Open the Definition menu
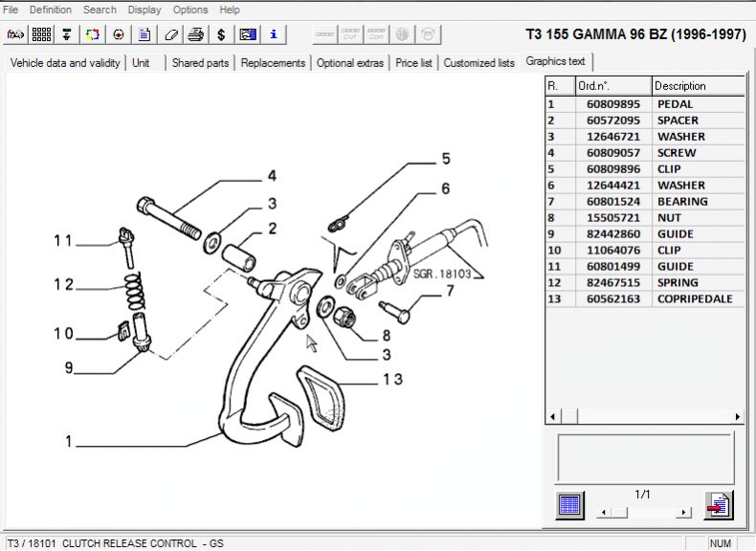The height and width of the screenshot is (551, 756). tap(51, 10)
